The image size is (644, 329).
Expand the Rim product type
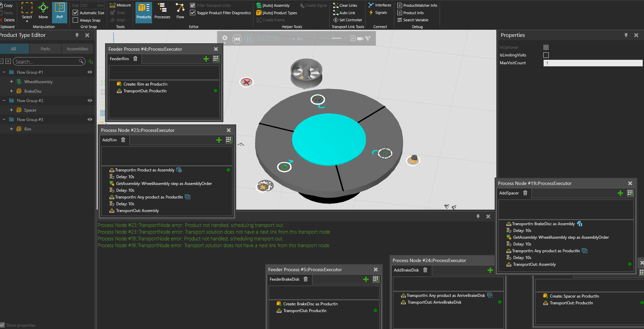pos(11,129)
